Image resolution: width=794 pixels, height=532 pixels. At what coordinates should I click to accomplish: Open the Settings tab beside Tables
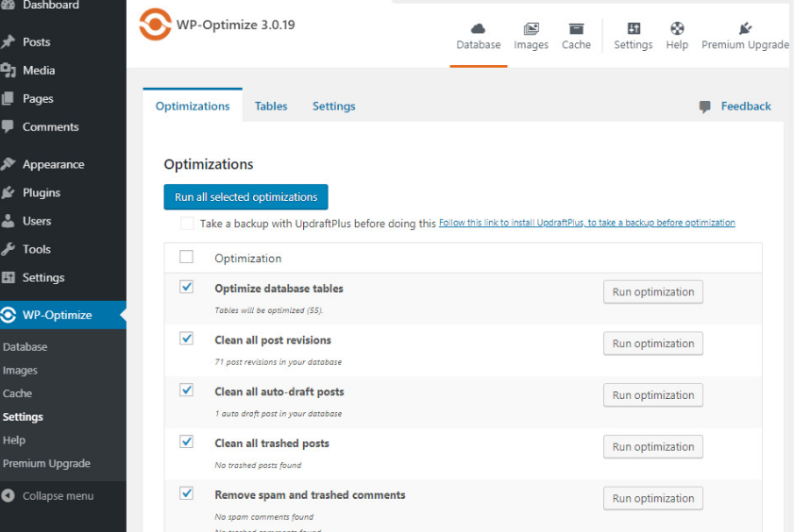333,106
